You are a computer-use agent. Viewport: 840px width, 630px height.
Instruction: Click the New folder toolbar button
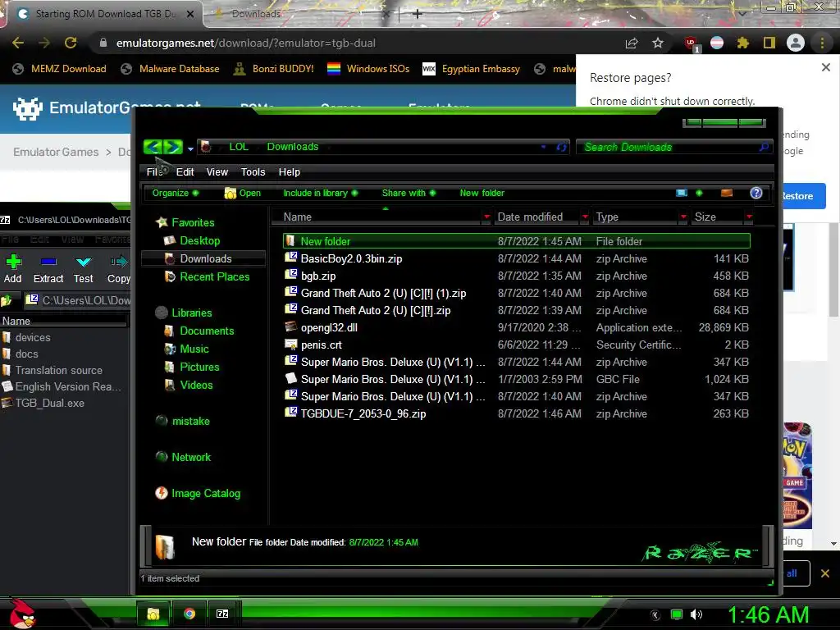tap(482, 193)
